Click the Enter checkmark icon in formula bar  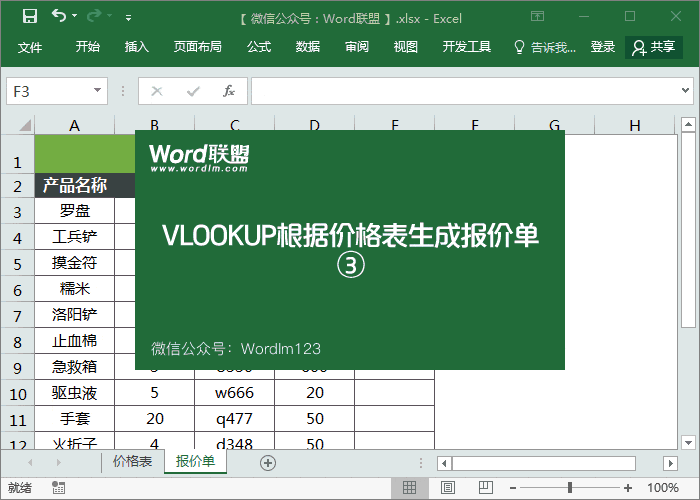pos(193,92)
